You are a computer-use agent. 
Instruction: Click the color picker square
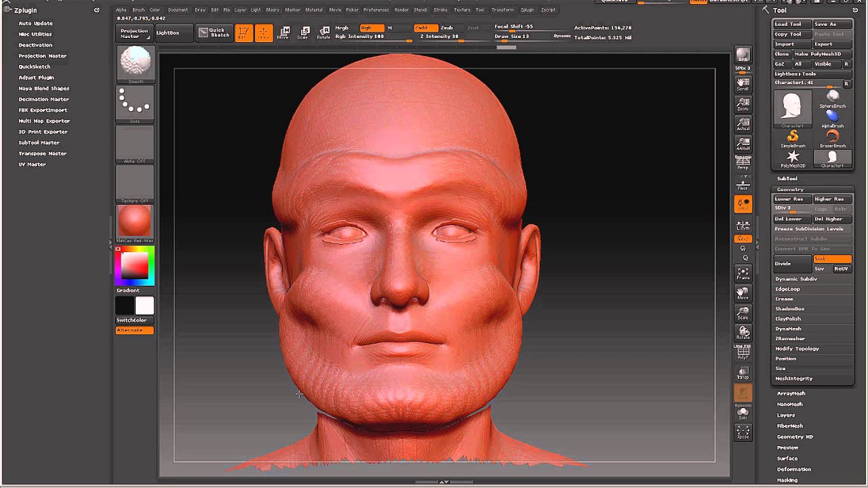point(134,265)
